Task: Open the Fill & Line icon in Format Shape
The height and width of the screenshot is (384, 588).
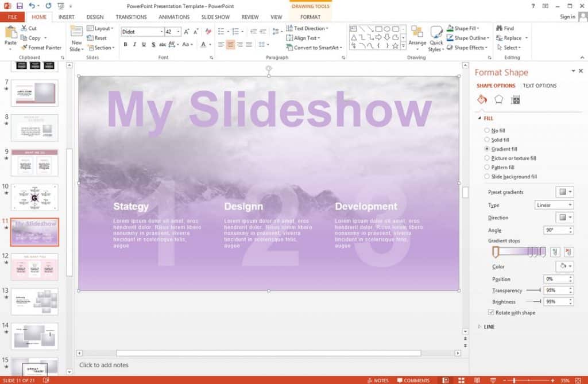Action: [482, 99]
